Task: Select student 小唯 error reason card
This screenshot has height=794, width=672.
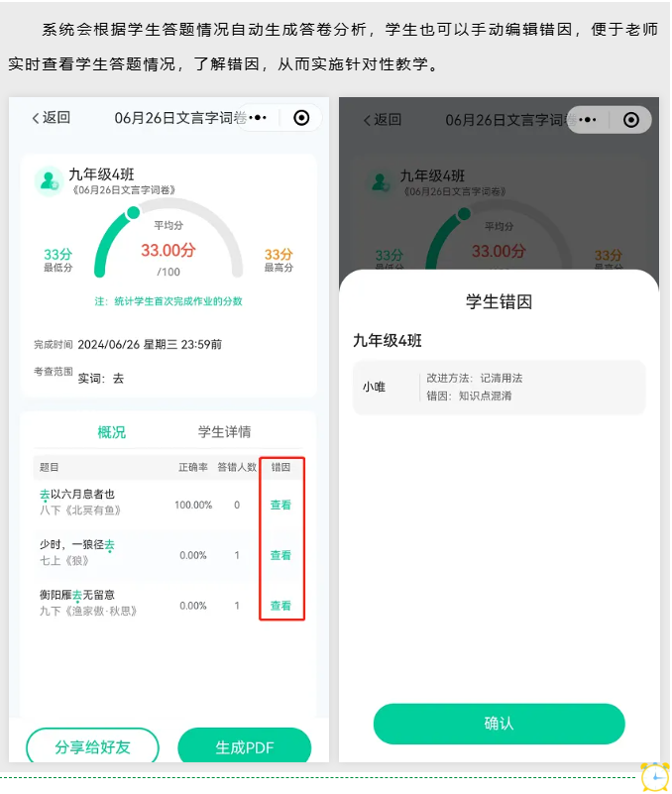Action: tap(499, 388)
